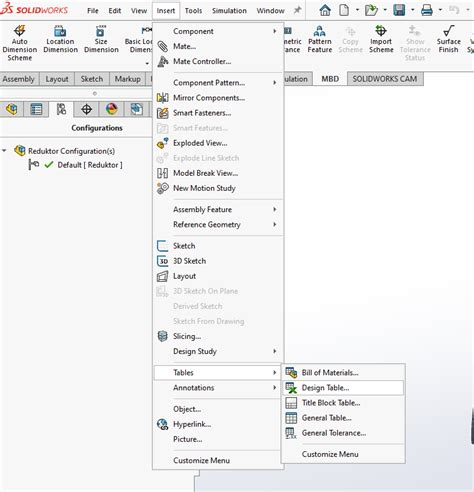Select Surface Finish tool
The image size is (474, 492).
click(x=449, y=39)
